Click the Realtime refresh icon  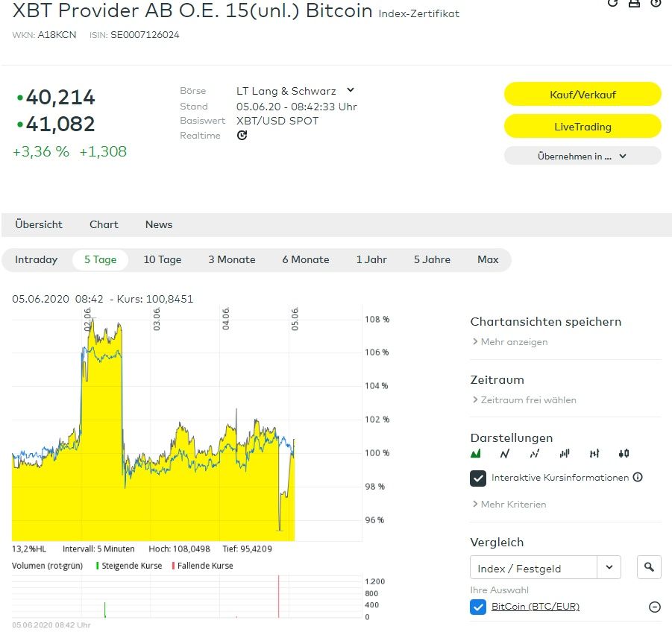pyautogui.click(x=242, y=136)
